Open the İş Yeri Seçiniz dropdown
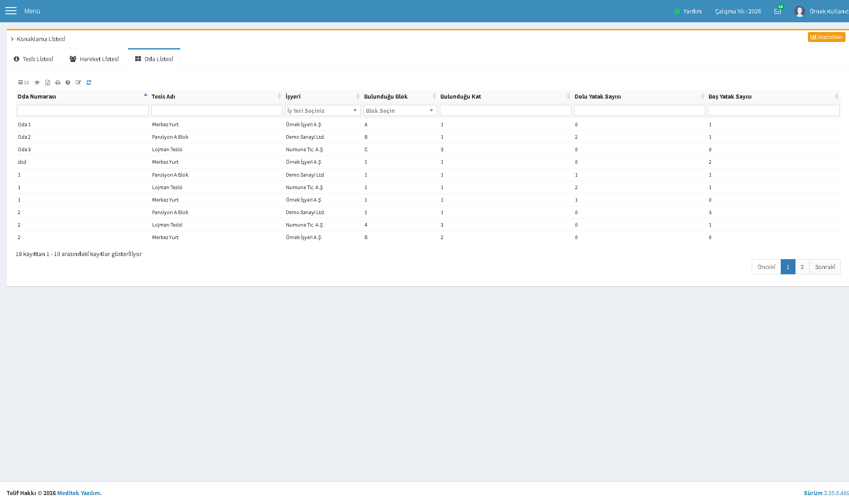Viewport: 849px width, 504px height. (323, 111)
